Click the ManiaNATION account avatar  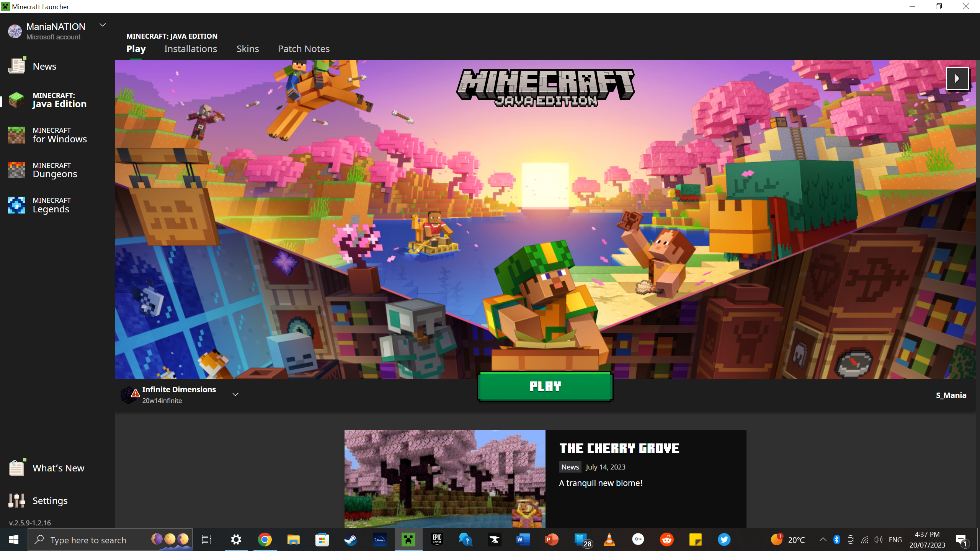[x=15, y=31]
